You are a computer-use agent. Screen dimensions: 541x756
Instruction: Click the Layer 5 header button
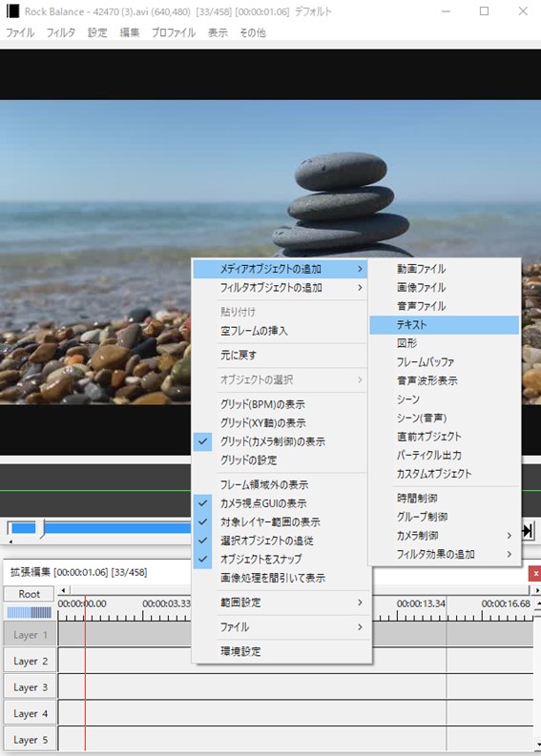click(30, 739)
